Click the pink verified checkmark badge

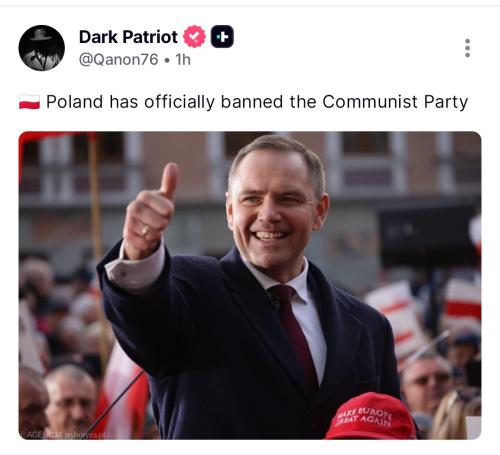(x=194, y=36)
